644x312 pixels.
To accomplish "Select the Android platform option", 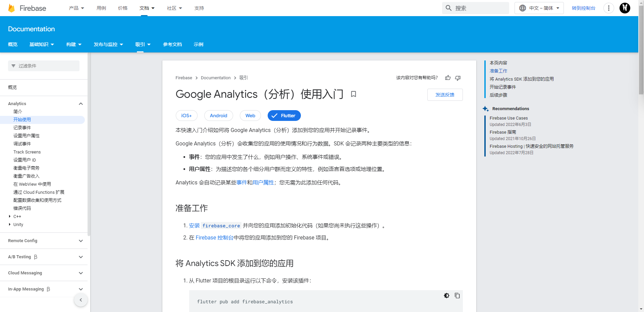I will click(219, 116).
